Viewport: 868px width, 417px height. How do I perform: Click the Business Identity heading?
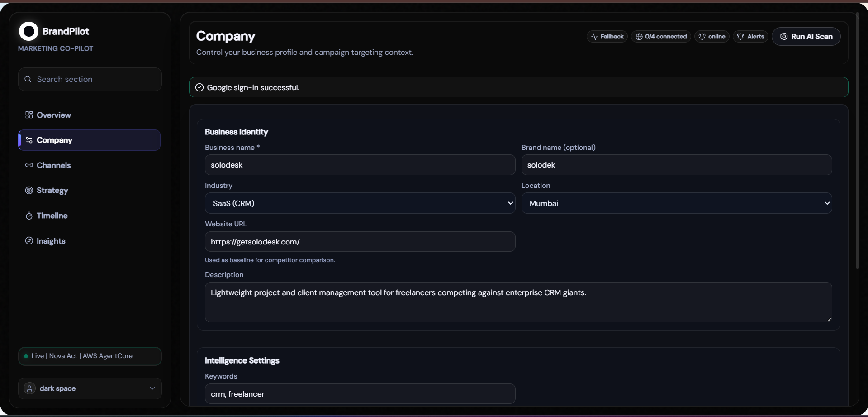coord(236,132)
